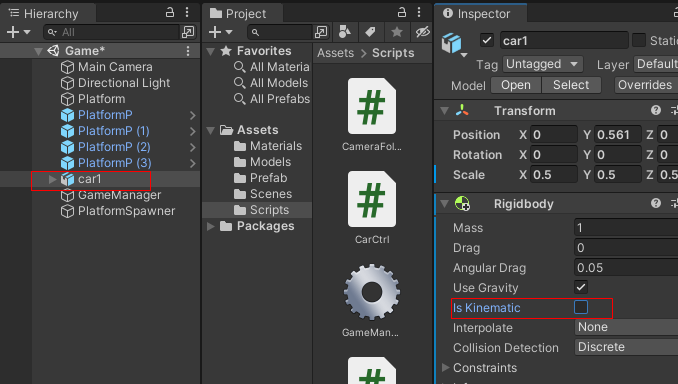
Task: Open the Overrides dropdown
Action: coord(646,85)
